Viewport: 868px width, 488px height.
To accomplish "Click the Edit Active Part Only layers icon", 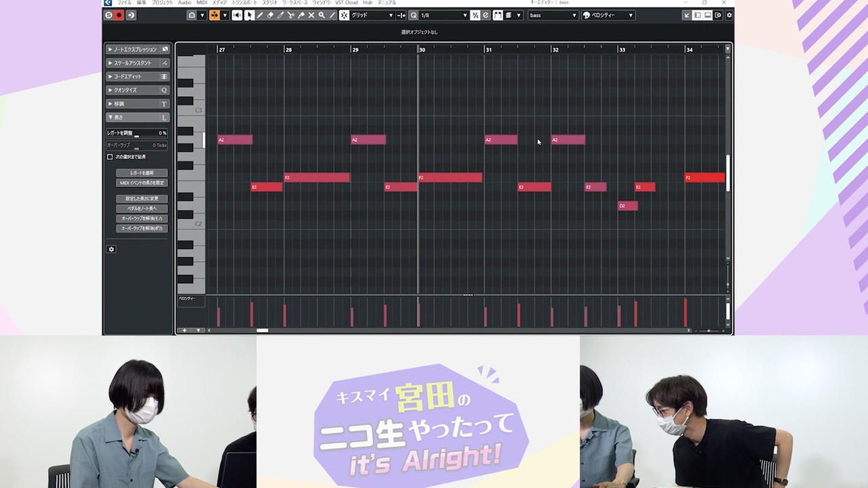I will (509, 15).
